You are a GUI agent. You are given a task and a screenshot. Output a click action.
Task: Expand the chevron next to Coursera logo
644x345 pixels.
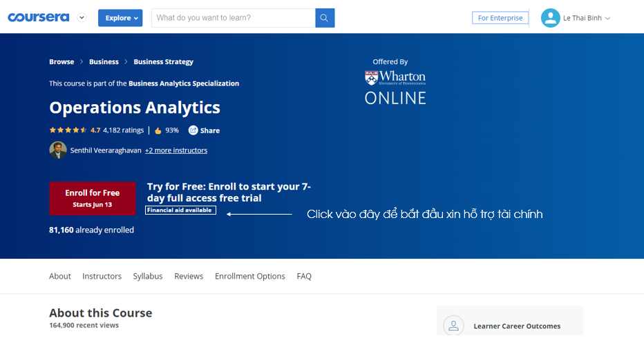(x=82, y=18)
